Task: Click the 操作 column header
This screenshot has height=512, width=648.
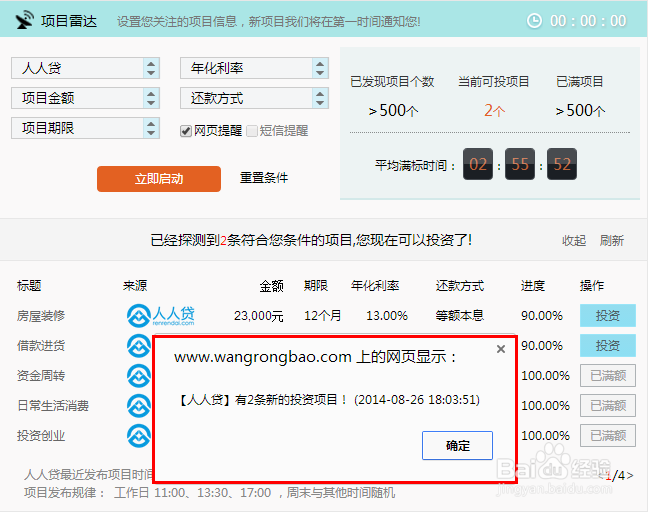Action: [x=592, y=286]
